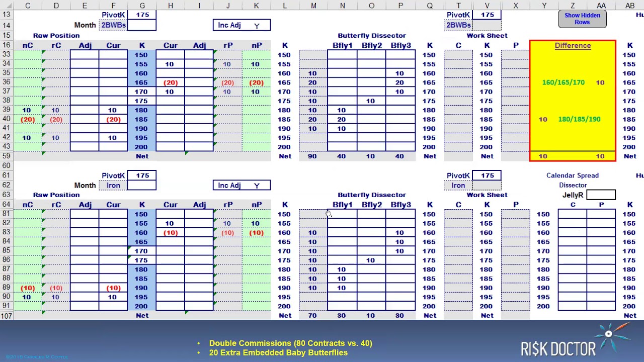Click cell AA36 containing 10 in Difference box
The image size is (644, 362).
600,82
